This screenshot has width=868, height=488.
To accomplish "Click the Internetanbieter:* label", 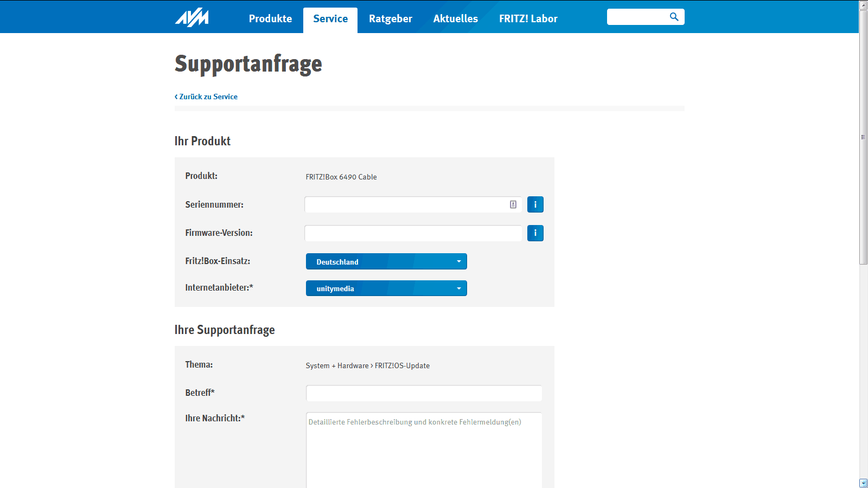I will point(219,287).
